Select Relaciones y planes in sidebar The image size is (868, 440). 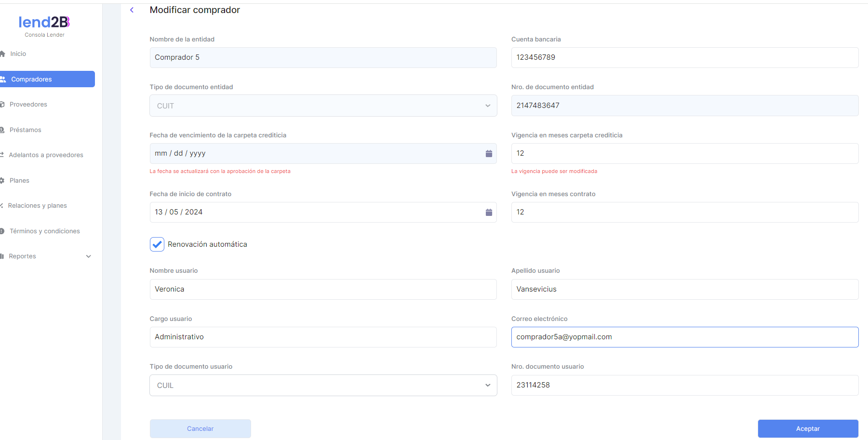click(37, 206)
